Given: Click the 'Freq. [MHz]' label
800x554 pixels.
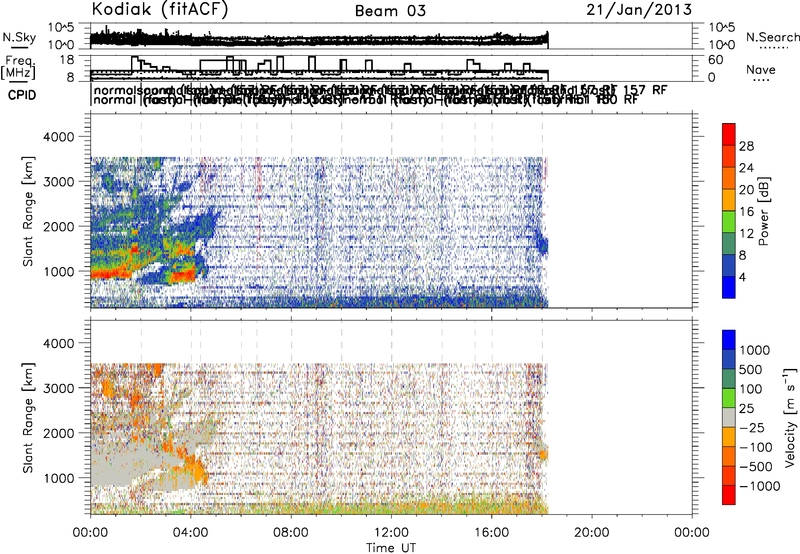Looking at the screenshot, I should click(x=18, y=67).
